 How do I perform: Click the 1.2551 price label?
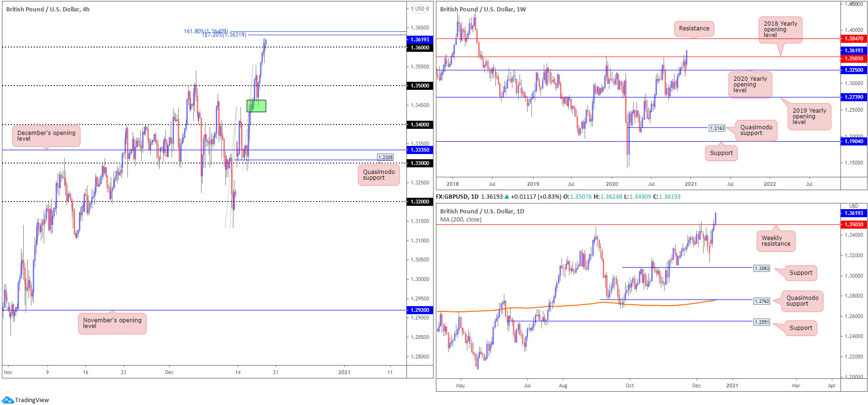tap(762, 322)
